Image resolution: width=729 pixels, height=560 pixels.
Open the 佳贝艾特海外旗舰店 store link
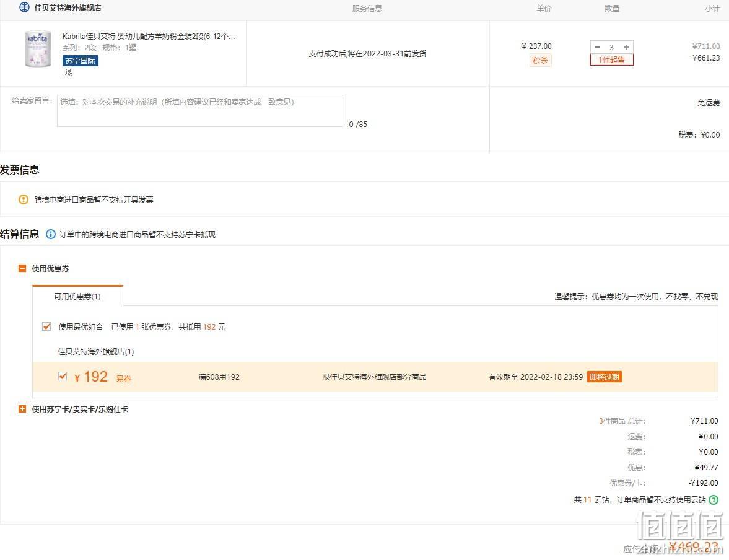pyautogui.click(x=68, y=8)
